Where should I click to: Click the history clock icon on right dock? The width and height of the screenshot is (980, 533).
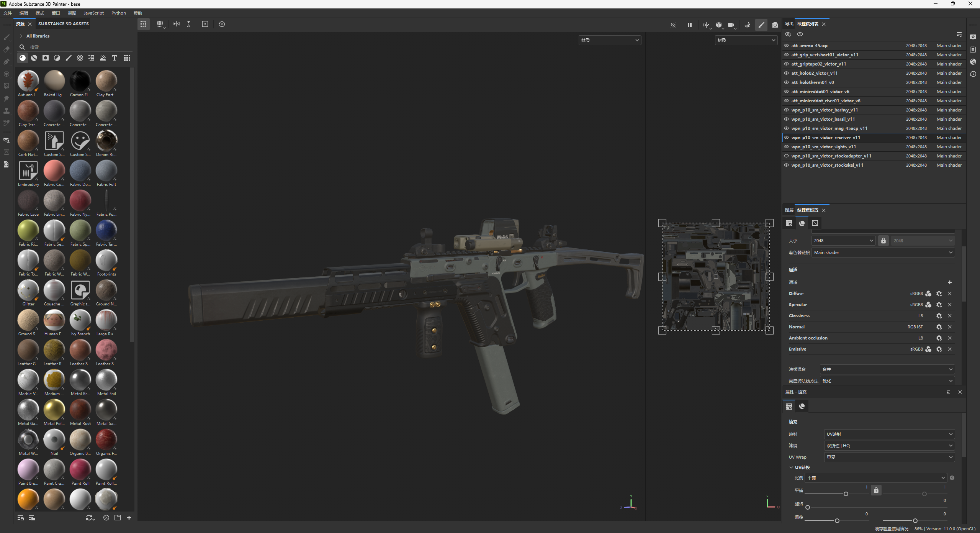(x=973, y=74)
